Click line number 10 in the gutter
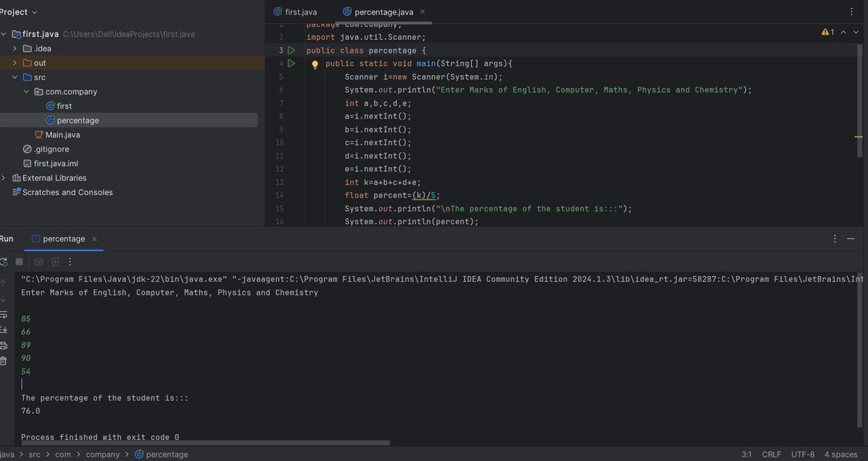Viewport: 868px width, 461px height. tap(279, 142)
